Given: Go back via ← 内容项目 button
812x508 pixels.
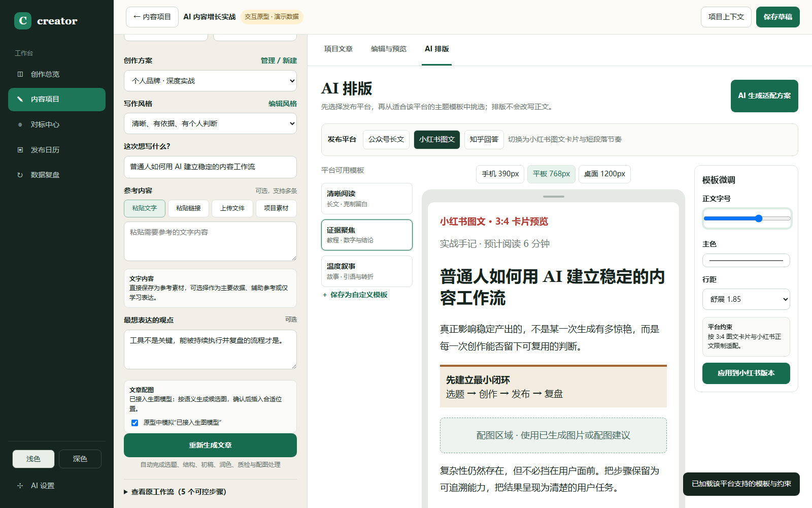Looking at the screenshot, I should 152,17.
